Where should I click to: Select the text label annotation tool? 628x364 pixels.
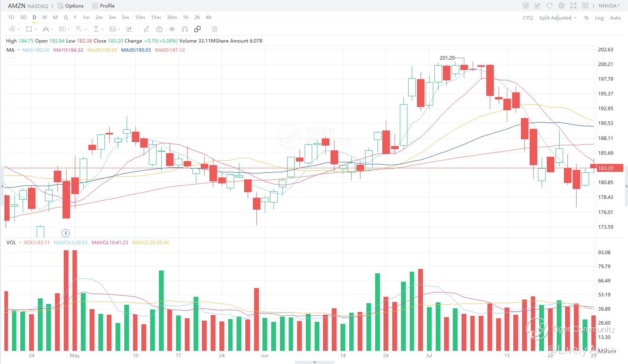tap(112, 29)
